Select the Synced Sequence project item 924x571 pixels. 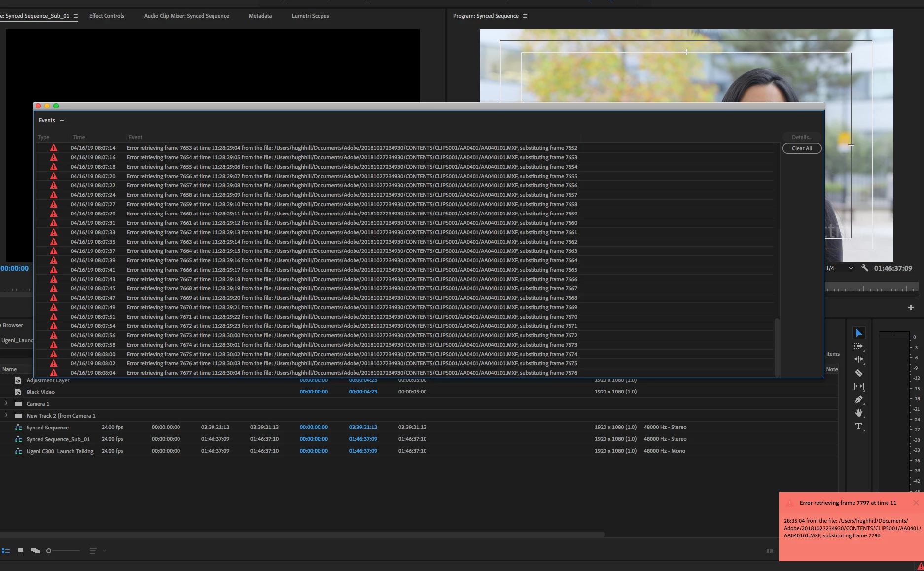tap(47, 428)
